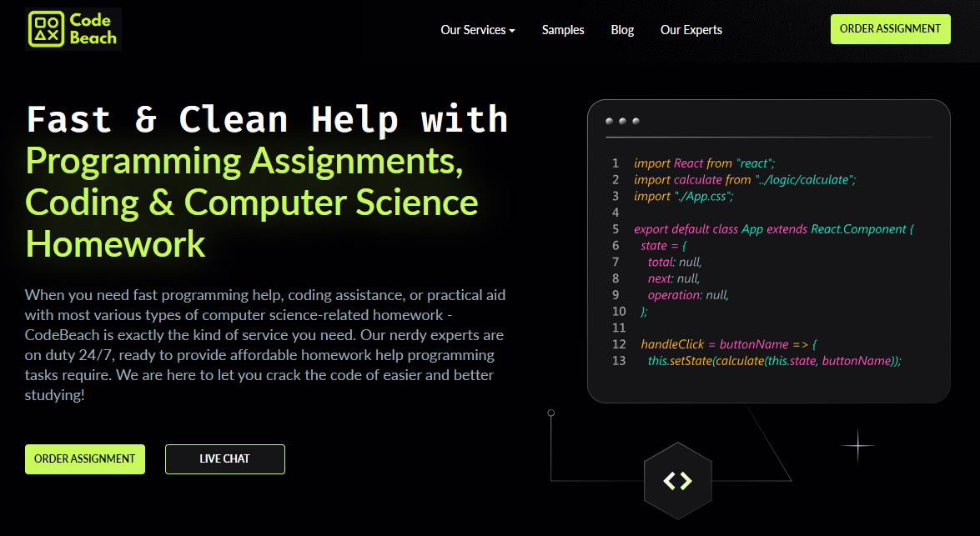The image size is (980, 536).
Task: Click the 'this.setState(calculate(...))' code line
Action: (x=774, y=361)
